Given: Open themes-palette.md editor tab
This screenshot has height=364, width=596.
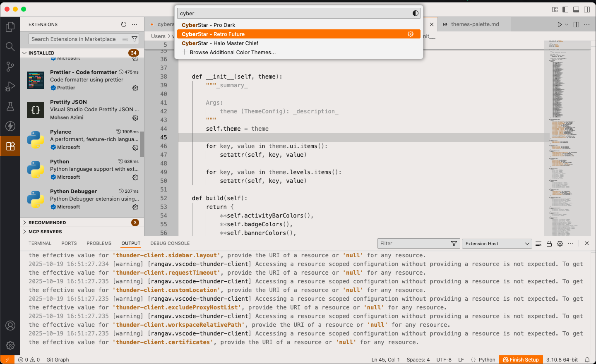Looking at the screenshot, I should (474, 24).
